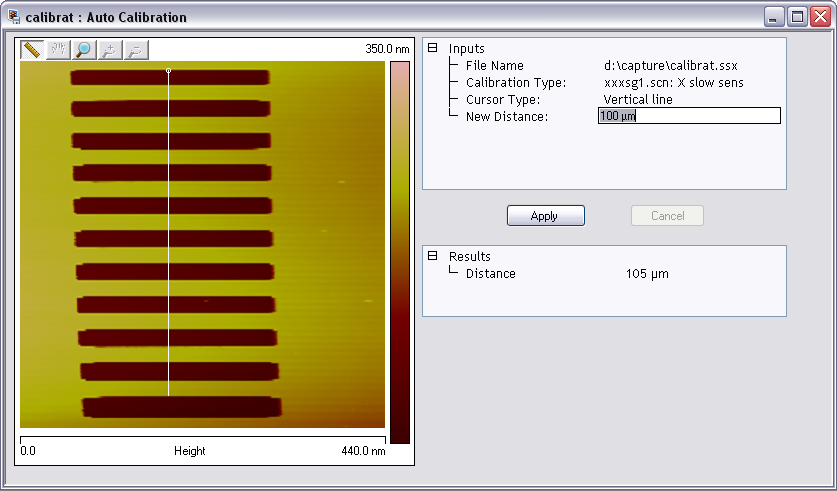
Task: Click the zoom out minus icon
Action: pyautogui.click(x=136, y=50)
